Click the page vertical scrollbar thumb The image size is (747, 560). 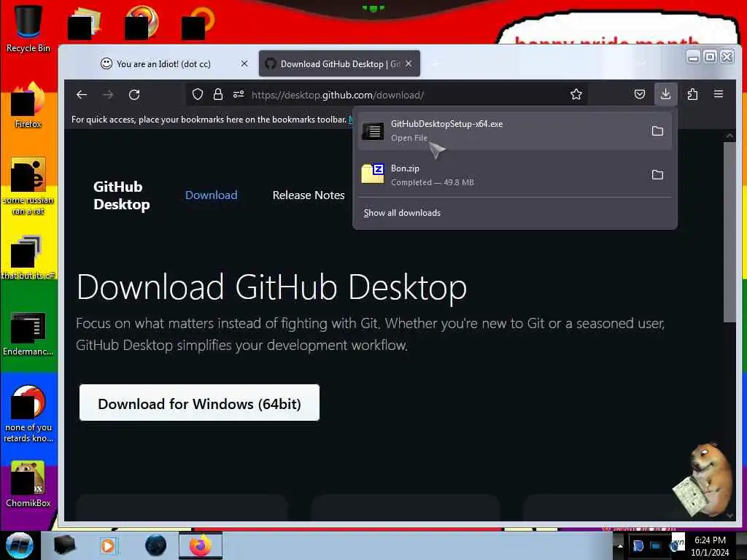tap(729, 232)
